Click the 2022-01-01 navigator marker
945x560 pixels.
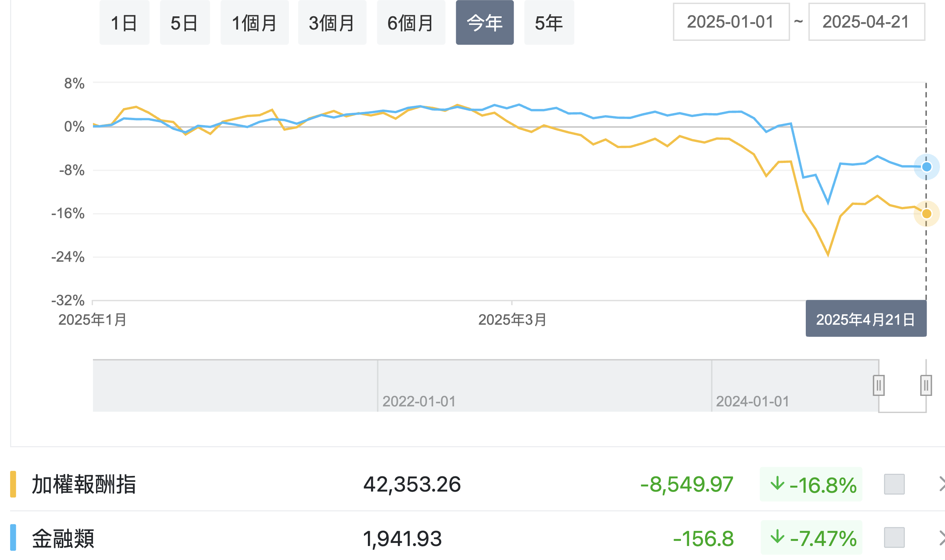tap(419, 401)
